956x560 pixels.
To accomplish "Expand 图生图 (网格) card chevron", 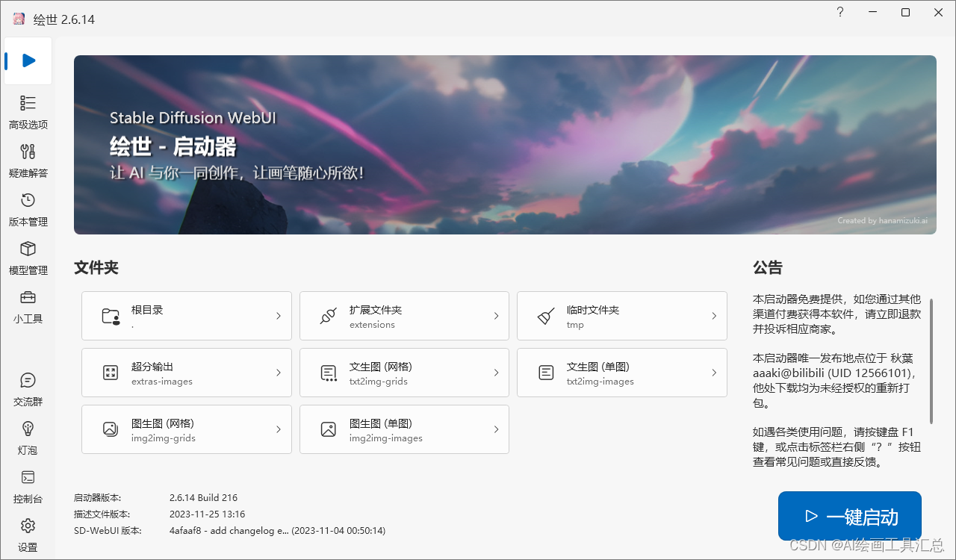I will (279, 429).
